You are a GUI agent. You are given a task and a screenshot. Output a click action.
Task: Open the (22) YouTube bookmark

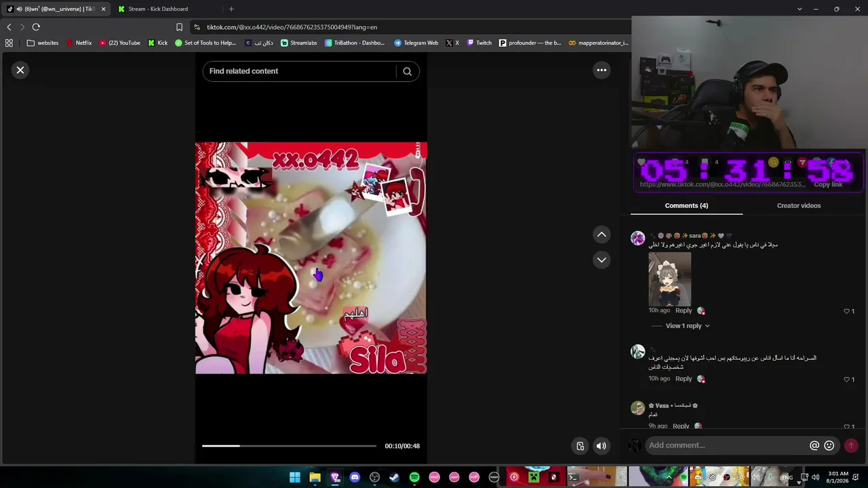point(119,43)
